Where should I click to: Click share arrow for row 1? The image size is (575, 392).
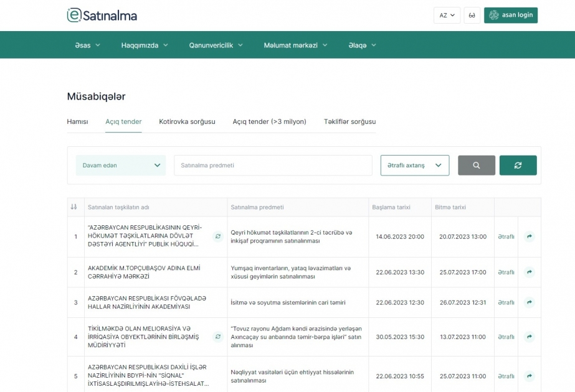pos(529,236)
